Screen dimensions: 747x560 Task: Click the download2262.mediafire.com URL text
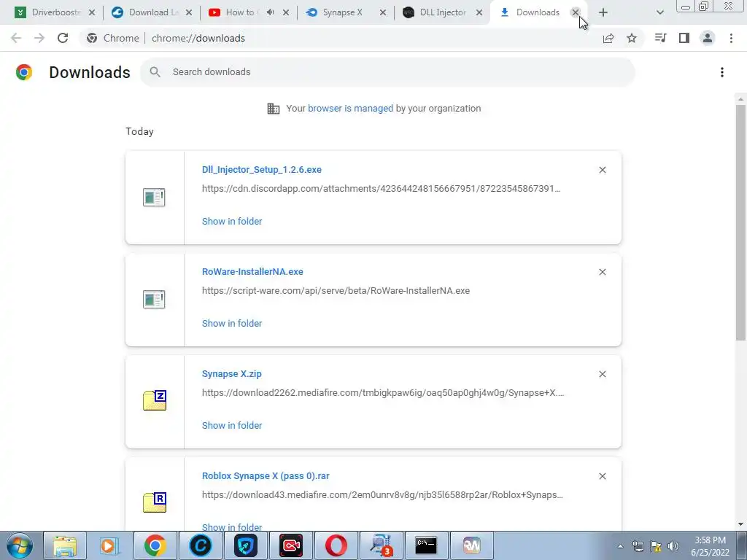tap(383, 393)
